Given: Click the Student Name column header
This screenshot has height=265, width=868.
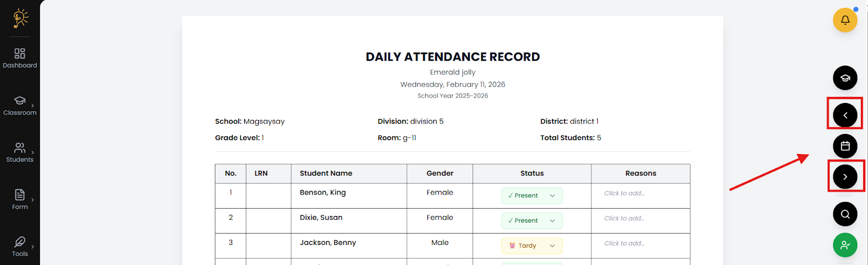Looking at the screenshot, I should click(x=326, y=173).
